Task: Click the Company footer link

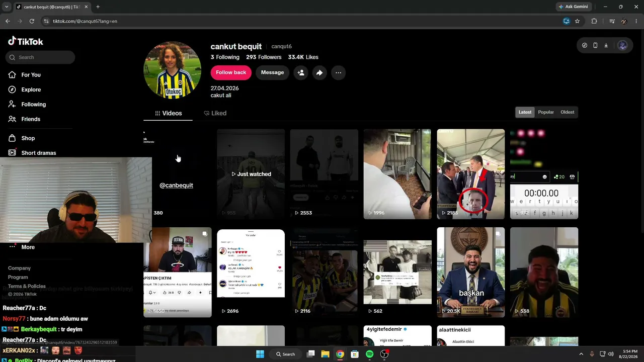Action: (x=19, y=268)
